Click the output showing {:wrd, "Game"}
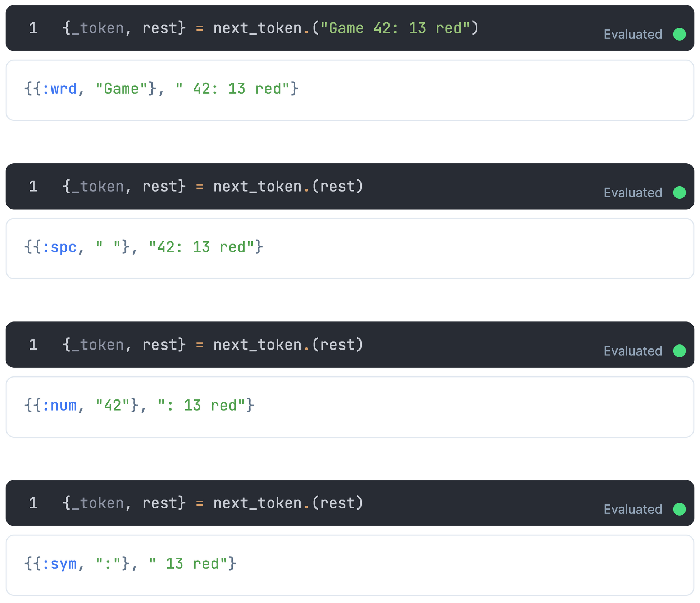The height and width of the screenshot is (603, 700). [161, 89]
